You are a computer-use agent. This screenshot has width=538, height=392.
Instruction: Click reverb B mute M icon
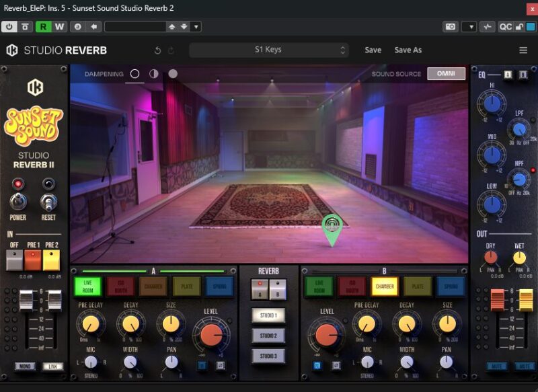[317, 366]
